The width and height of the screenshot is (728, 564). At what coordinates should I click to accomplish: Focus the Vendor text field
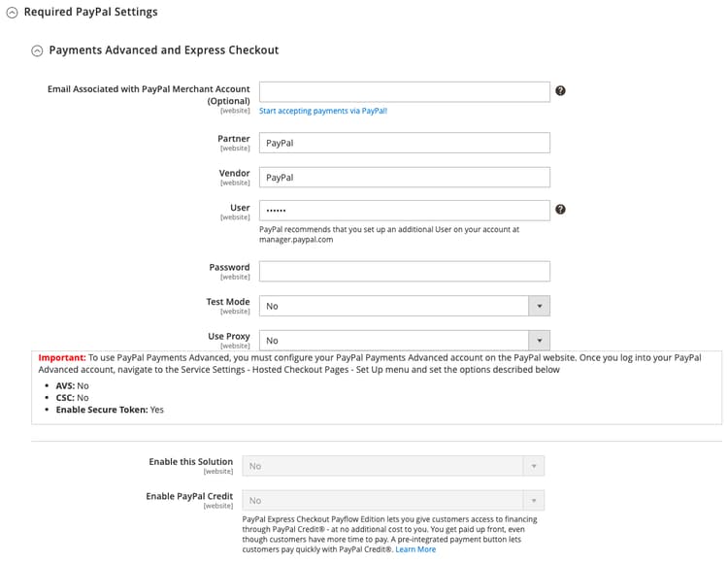(x=404, y=178)
